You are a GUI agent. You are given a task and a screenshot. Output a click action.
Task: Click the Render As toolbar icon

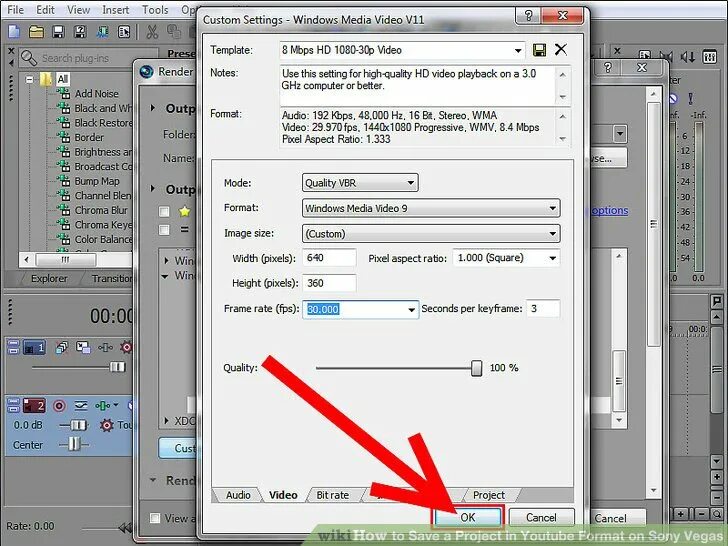(102, 32)
